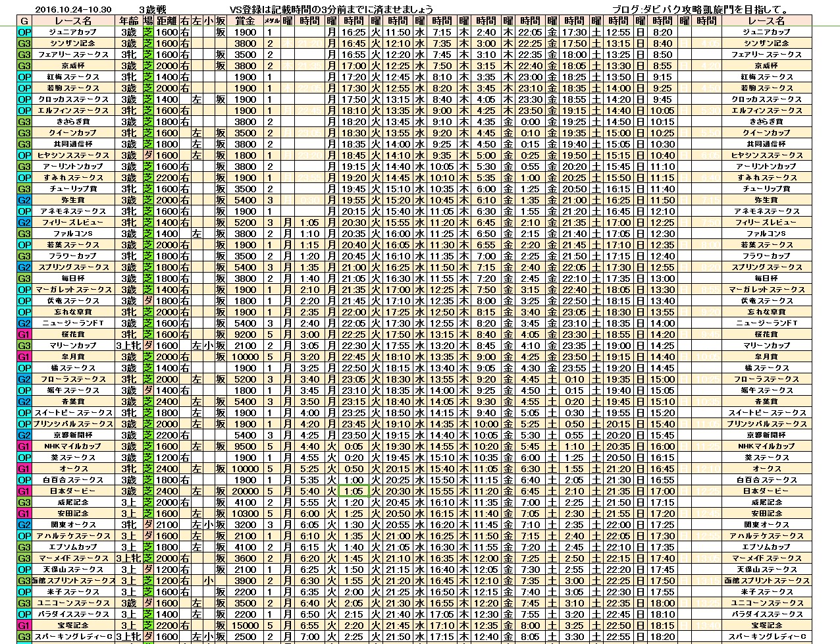
Task: Click the '距離' column header
Action: click(x=167, y=21)
